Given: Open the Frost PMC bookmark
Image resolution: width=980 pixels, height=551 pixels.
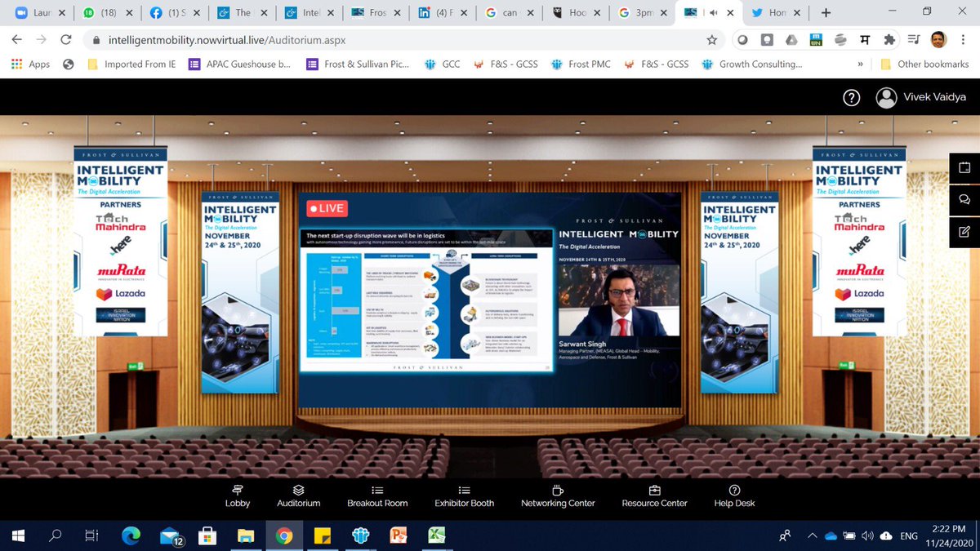Looking at the screenshot, I should [x=581, y=64].
